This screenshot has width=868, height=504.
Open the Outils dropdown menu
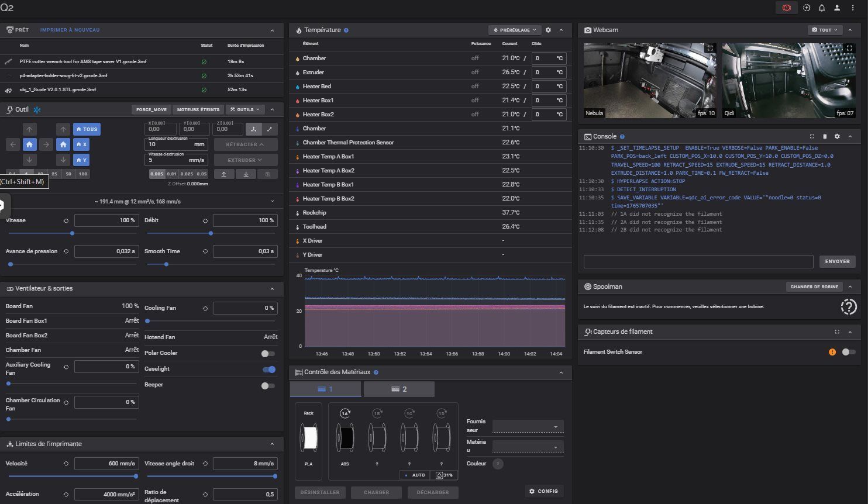[x=245, y=109]
